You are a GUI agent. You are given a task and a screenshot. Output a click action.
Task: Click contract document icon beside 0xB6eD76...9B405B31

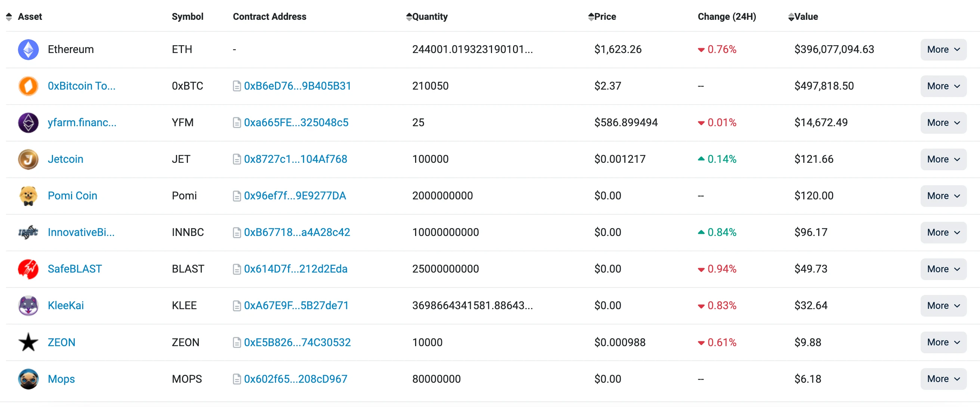coord(237,86)
